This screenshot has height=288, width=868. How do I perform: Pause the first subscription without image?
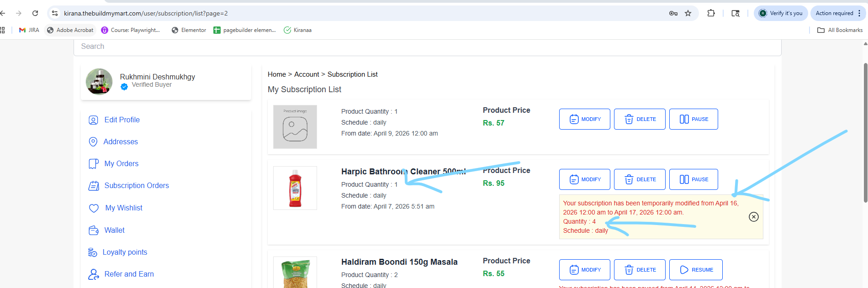coord(693,119)
